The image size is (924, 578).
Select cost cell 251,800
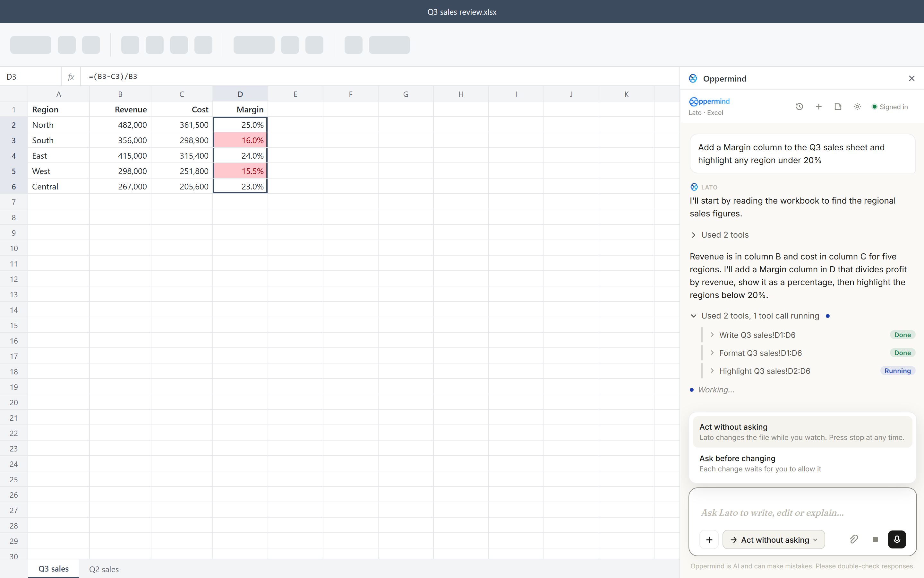click(x=182, y=171)
